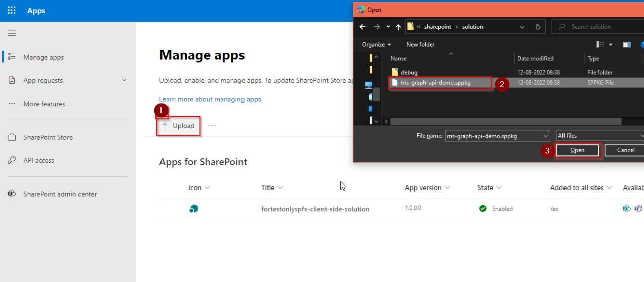Click the Upload button
644x282 pixels.
click(x=179, y=126)
